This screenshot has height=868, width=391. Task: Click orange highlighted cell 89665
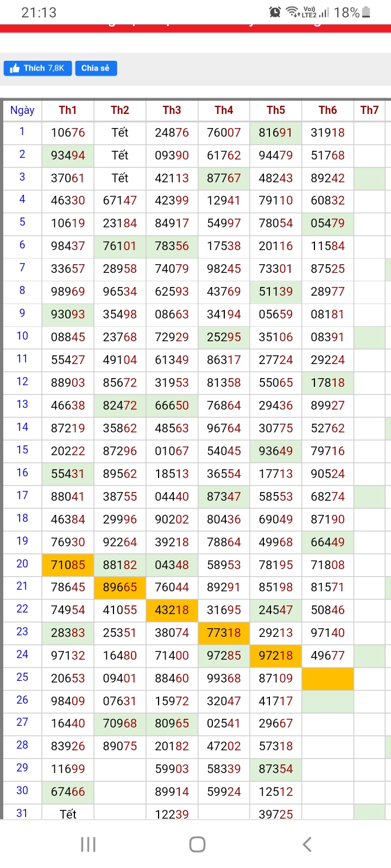point(120,588)
